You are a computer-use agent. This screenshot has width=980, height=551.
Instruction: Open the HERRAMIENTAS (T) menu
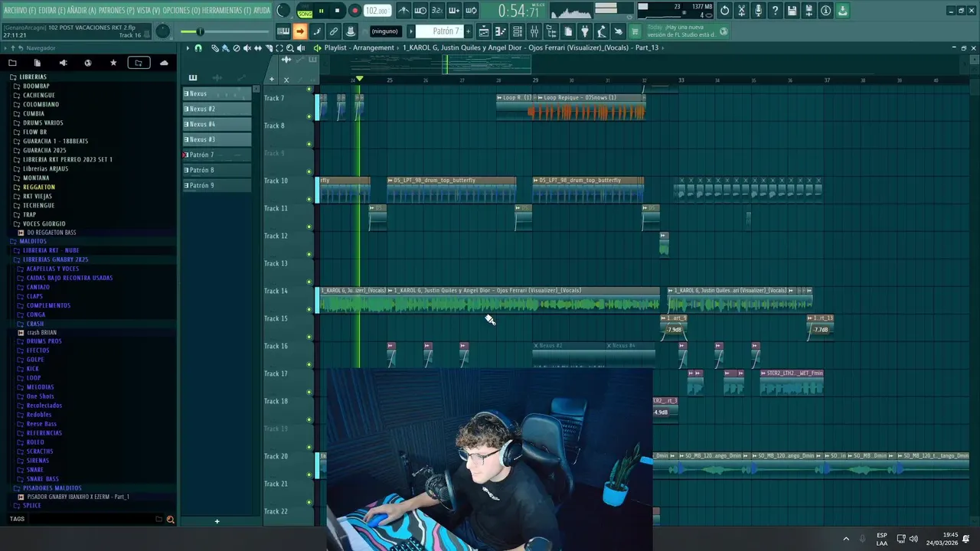click(226, 11)
